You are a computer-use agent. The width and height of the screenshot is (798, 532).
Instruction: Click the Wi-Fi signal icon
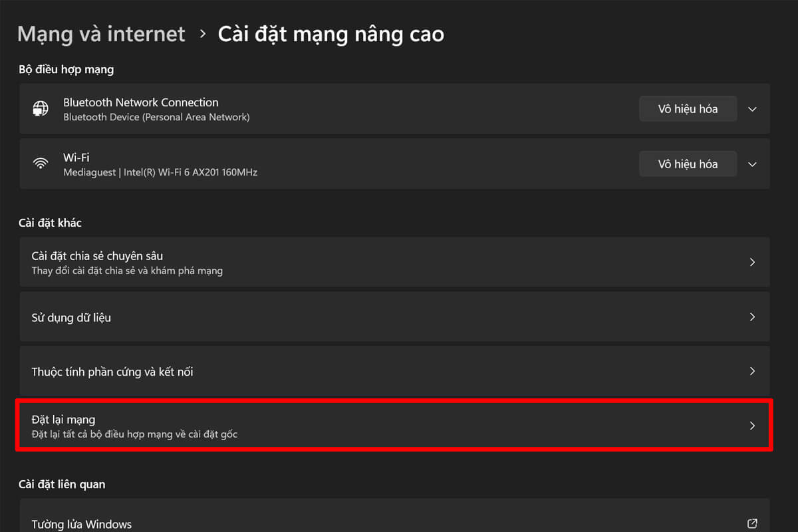tap(41, 164)
